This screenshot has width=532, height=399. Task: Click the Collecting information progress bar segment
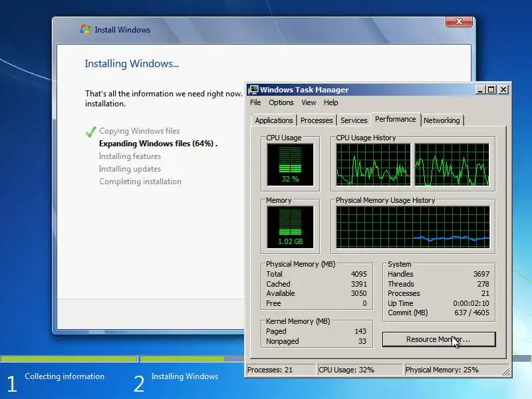pyautogui.click(x=69, y=358)
